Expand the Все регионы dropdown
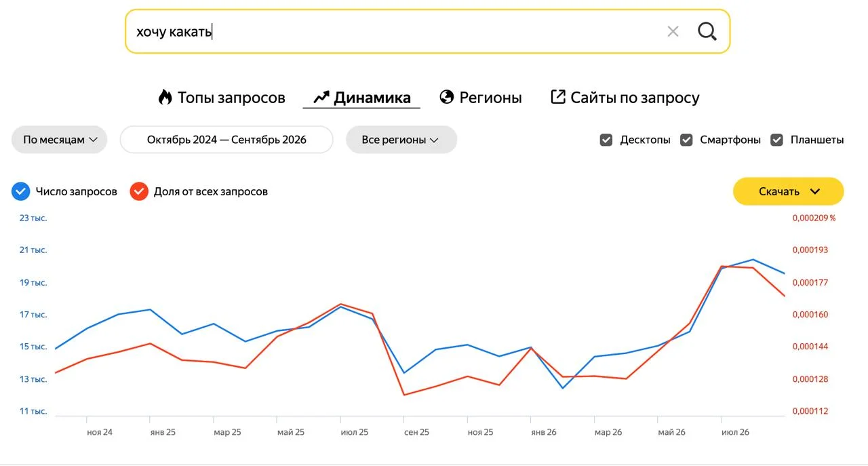 tap(401, 140)
